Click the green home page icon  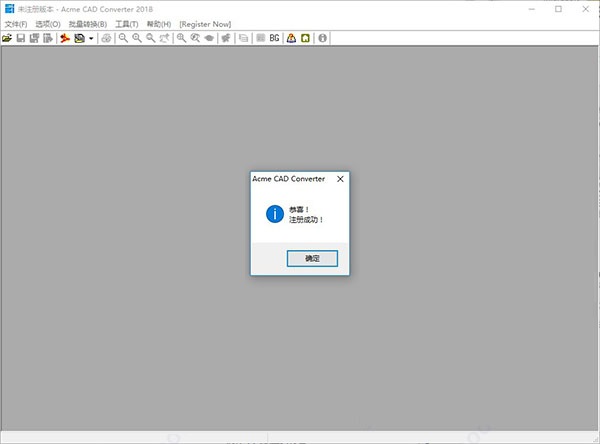point(305,38)
